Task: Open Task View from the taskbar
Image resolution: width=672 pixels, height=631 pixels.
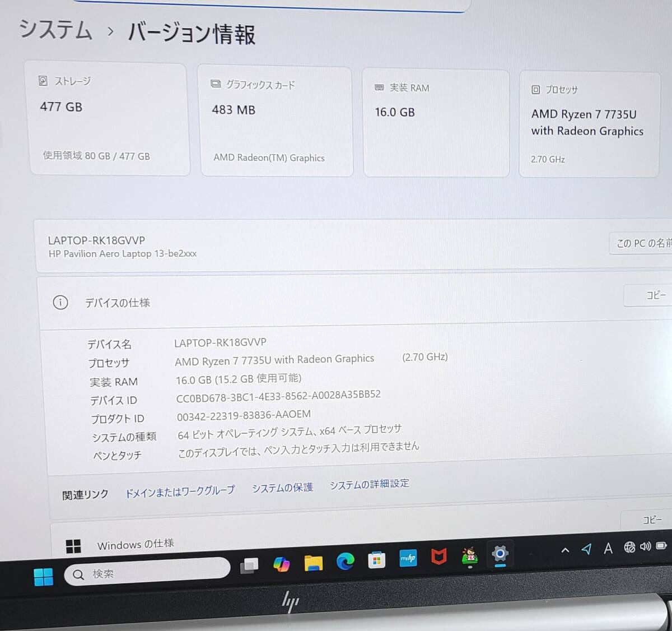Action: (x=249, y=566)
